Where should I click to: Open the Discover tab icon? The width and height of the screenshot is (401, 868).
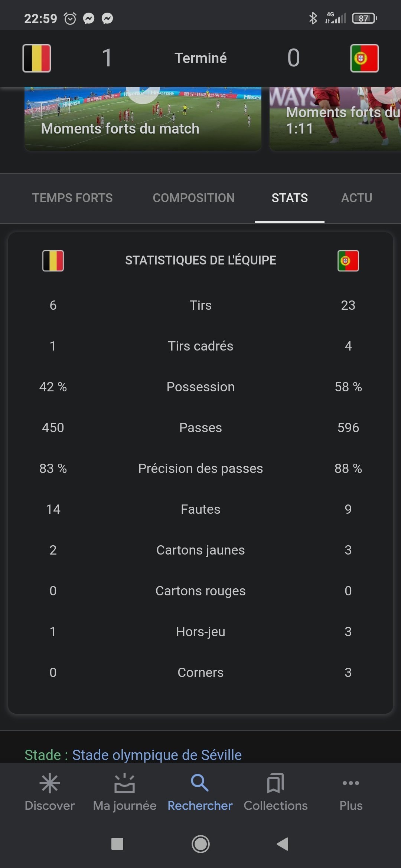pyautogui.click(x=50, y=783)
